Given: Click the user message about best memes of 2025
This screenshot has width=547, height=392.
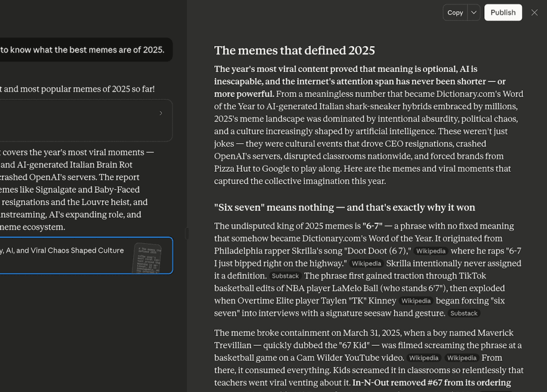Looking at the screenshot, I should click(86, 50).
